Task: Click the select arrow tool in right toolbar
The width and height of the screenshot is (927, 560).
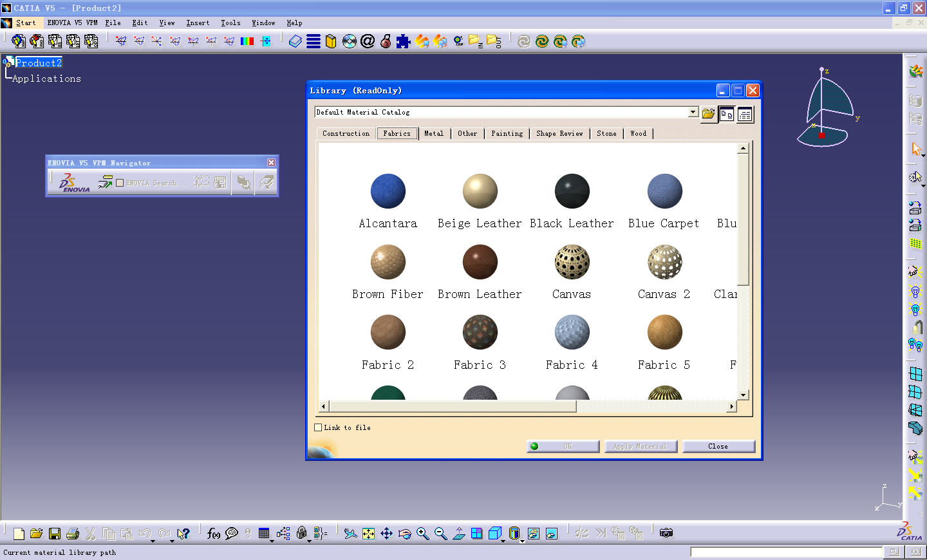Action: click(916, 149)
